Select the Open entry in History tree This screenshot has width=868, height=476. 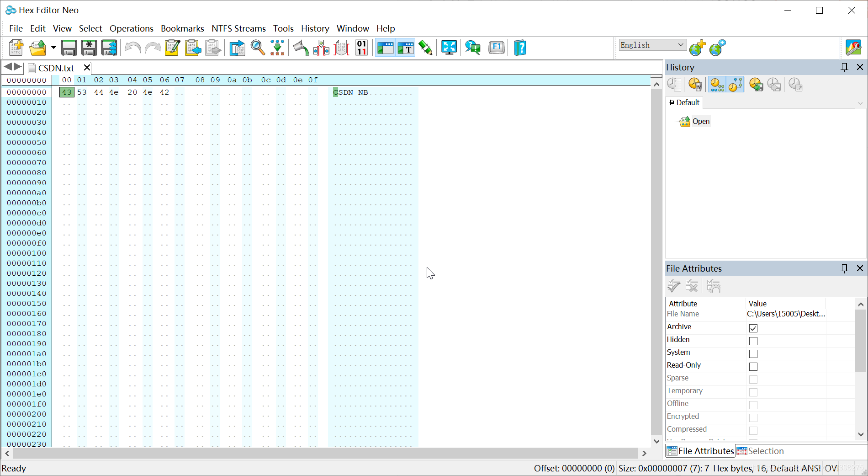click(701, 121)
